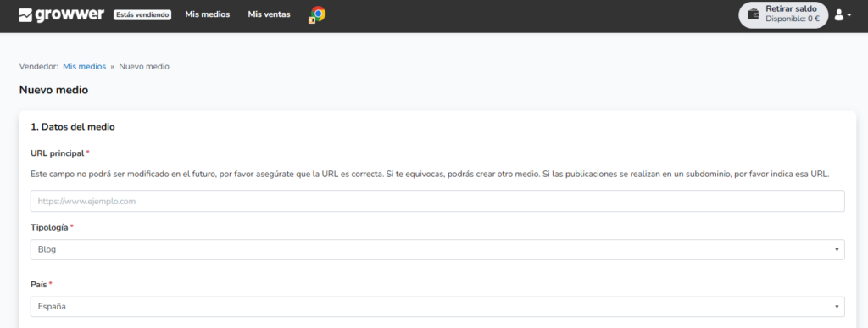Open "Mis medios" in the top navigation
Viewport: 868px width, 328px height.
(208, 14)
